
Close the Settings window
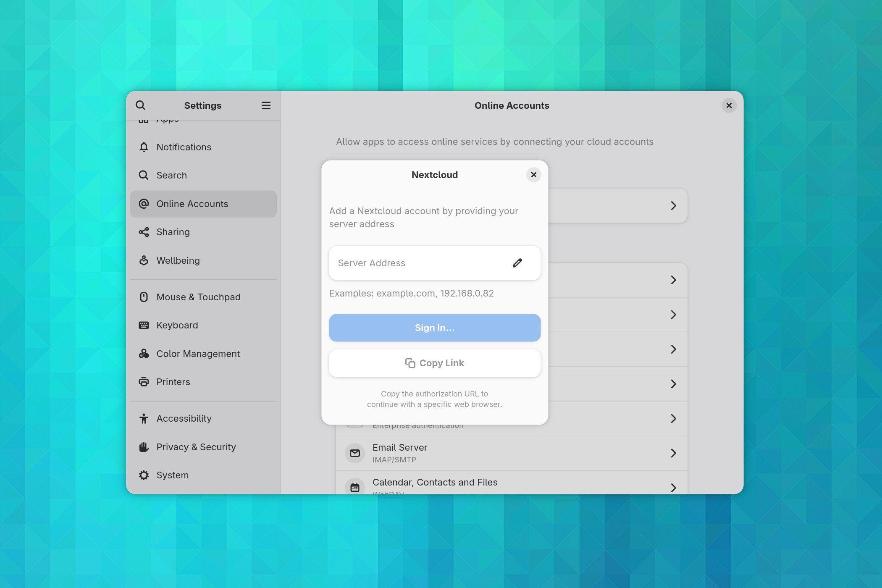click(x=729, y=105)
